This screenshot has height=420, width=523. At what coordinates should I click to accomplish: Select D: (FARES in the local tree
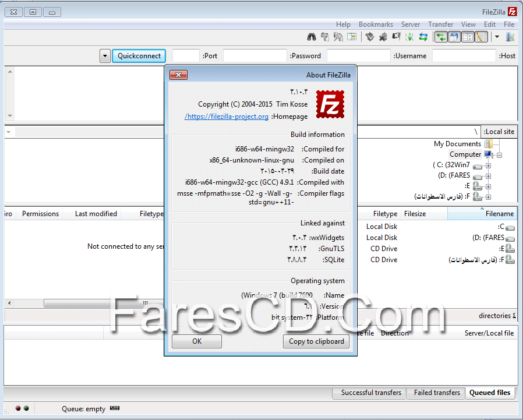coord(454,175)
